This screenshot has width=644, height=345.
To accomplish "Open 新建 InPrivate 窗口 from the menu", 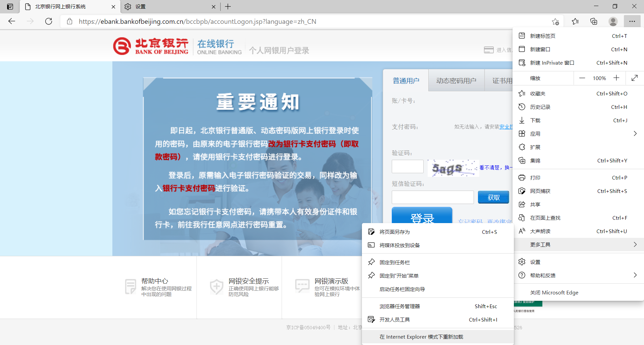I will pyautogui.click(x=578, y=63).
